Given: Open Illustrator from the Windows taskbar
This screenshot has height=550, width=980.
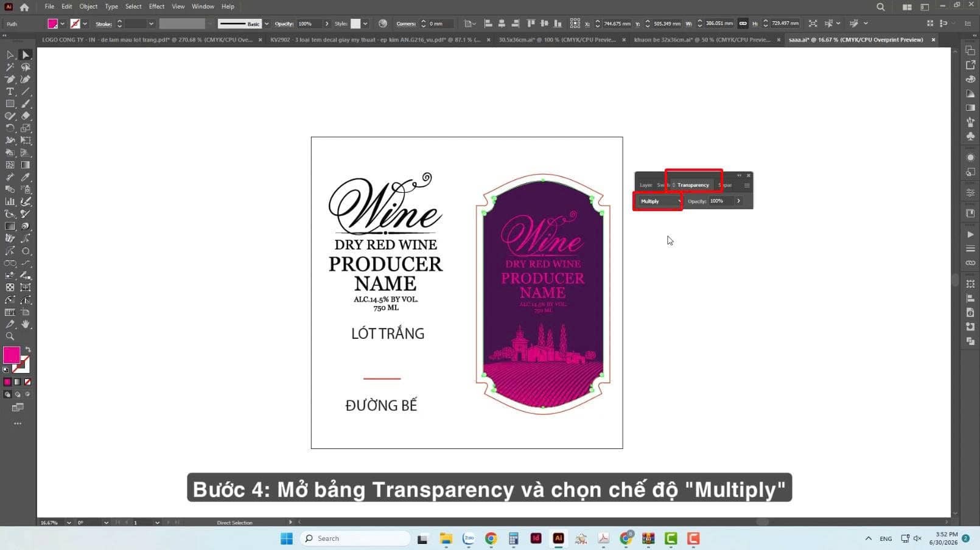Looking at the screenshot, I should tap(558, 538).
